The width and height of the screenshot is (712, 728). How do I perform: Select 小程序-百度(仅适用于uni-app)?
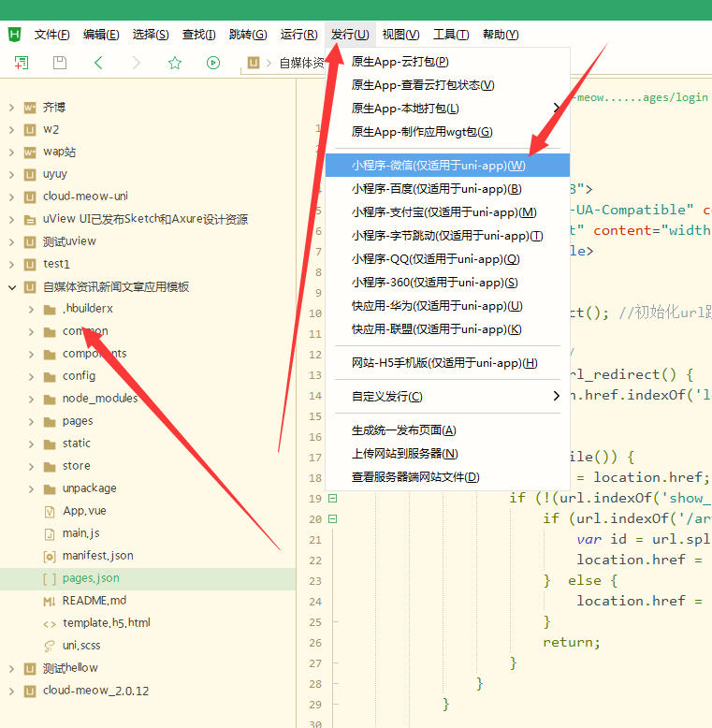447,189
